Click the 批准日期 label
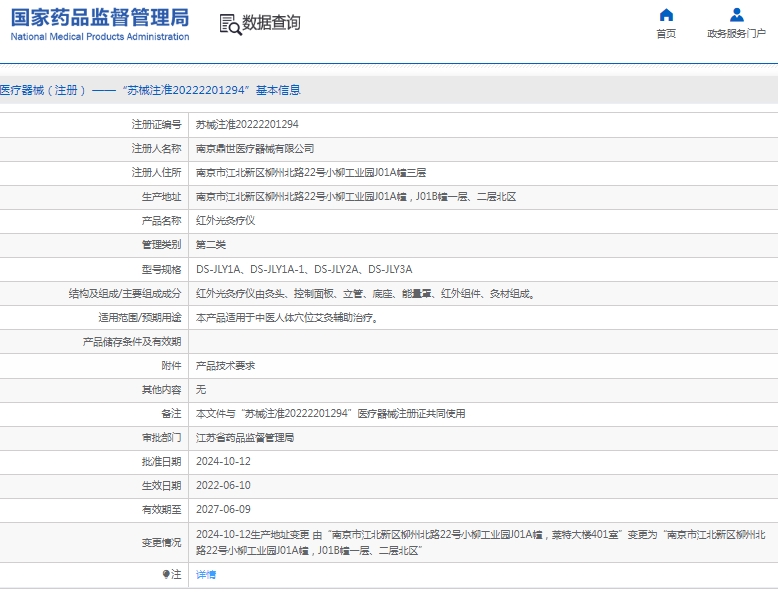Screen dimensions: 778x594 161,462
